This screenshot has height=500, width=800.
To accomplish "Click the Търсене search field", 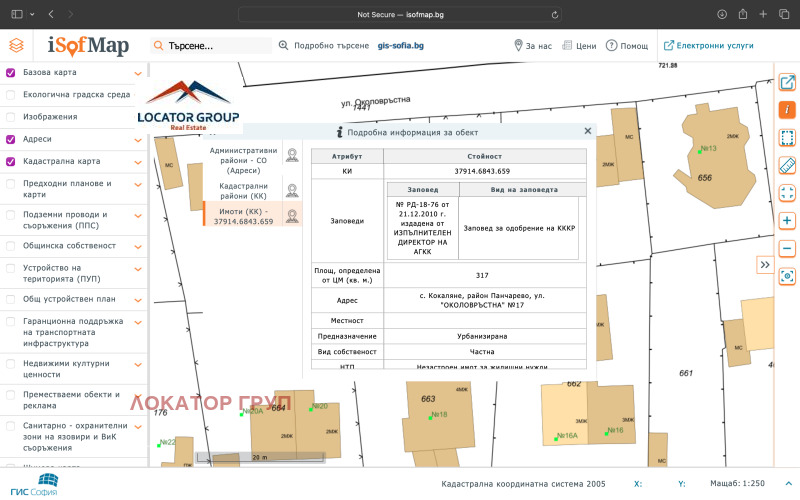I will click(215, 46).
